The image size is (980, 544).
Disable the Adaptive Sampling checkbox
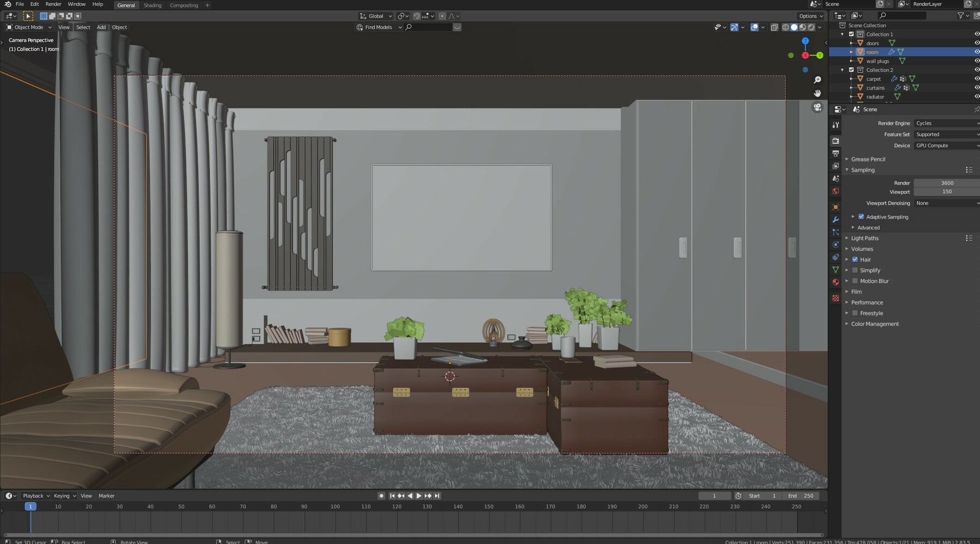tap(861, 217)
